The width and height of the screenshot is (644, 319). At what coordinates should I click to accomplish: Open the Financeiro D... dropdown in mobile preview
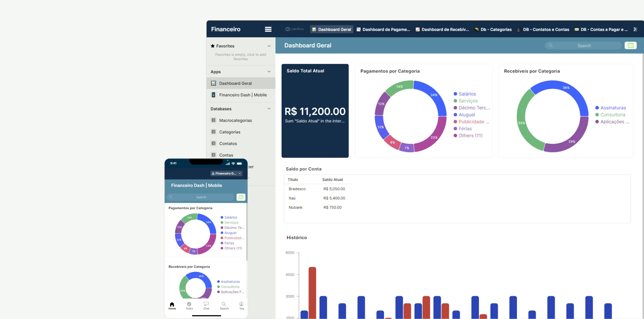(x=226, y=173)
